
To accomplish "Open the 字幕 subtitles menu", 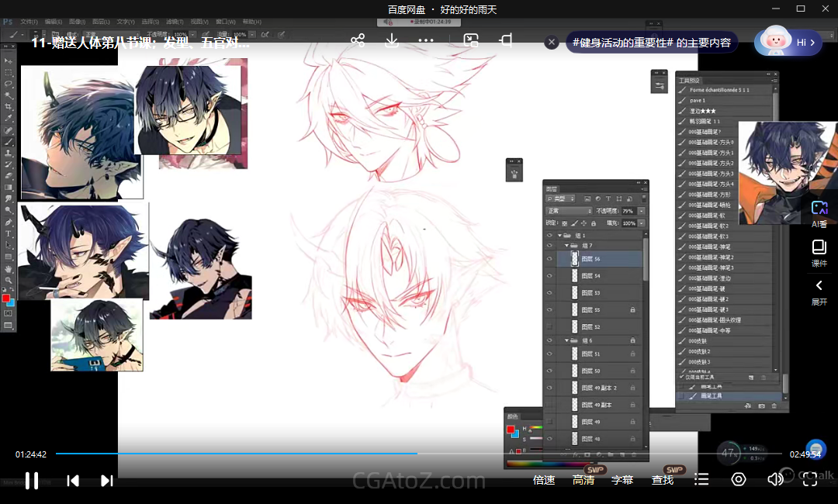I will [x=622, y=480].
